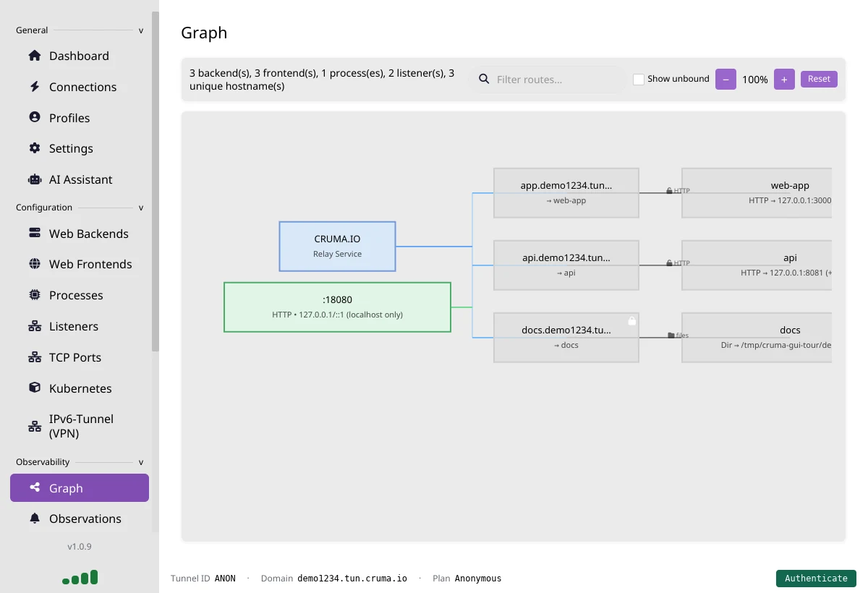Click the Observations bell icon

(x=35, y=519)
